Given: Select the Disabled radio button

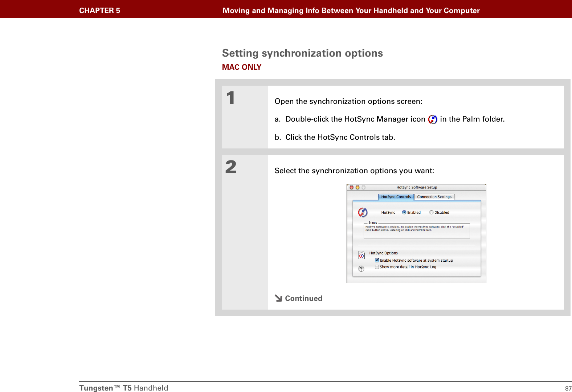Looking at the screenshot, I should pyautogui.click(x=431, y=212).
